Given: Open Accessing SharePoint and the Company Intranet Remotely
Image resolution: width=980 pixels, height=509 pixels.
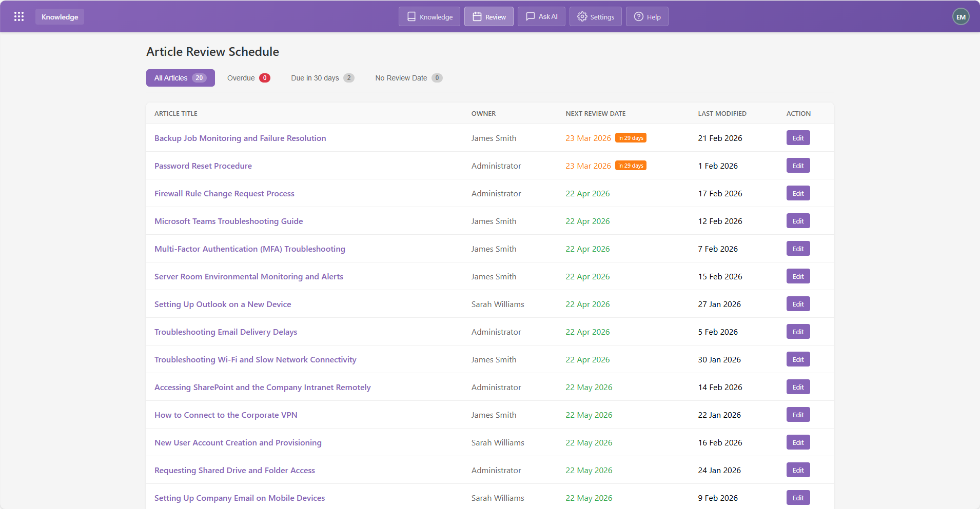Looking at the screenshot, I should click(263, 387).
